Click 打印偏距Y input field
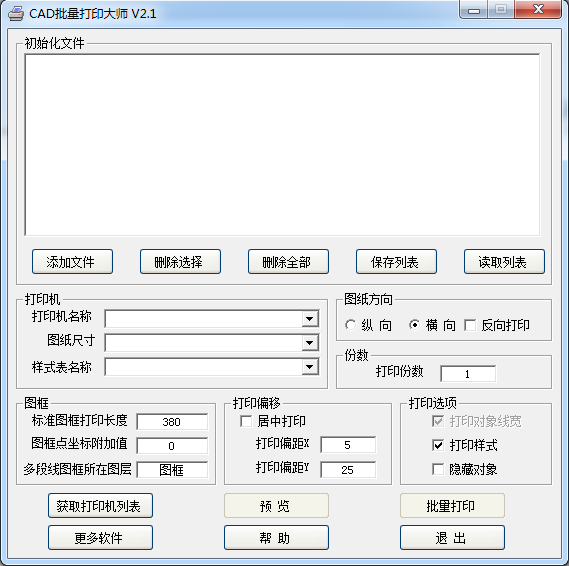569x566 pixels. [348, 470]
